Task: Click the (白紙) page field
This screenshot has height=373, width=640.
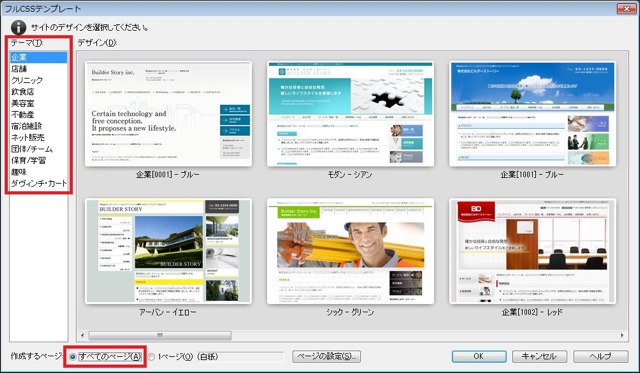Action: click(x=240, y=357)
